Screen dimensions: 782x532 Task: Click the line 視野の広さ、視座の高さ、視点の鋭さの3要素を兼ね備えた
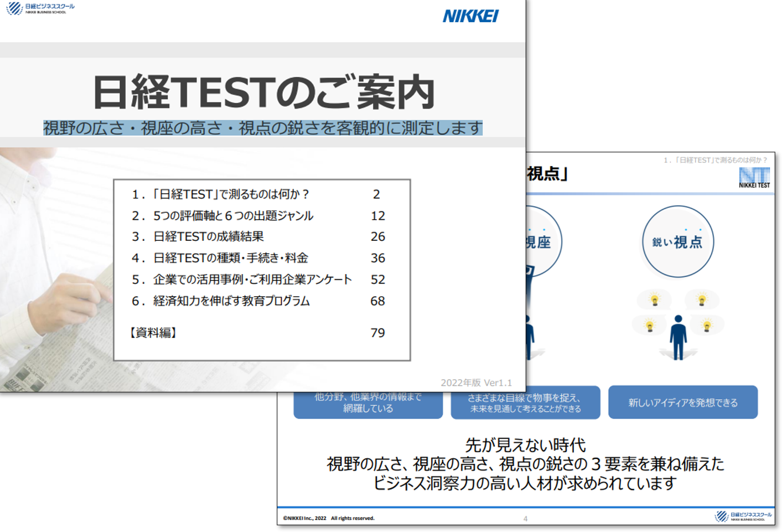click(525, 464)
